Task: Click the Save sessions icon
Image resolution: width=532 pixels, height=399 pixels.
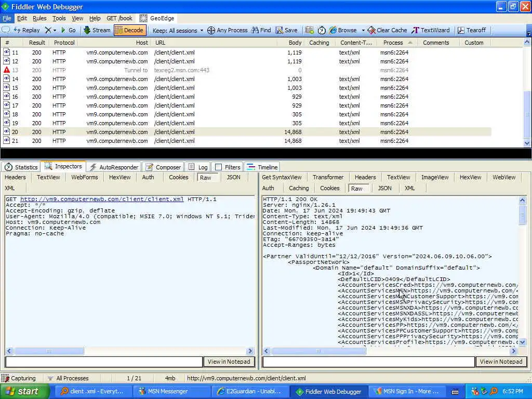Action: [x=279, y=30]
